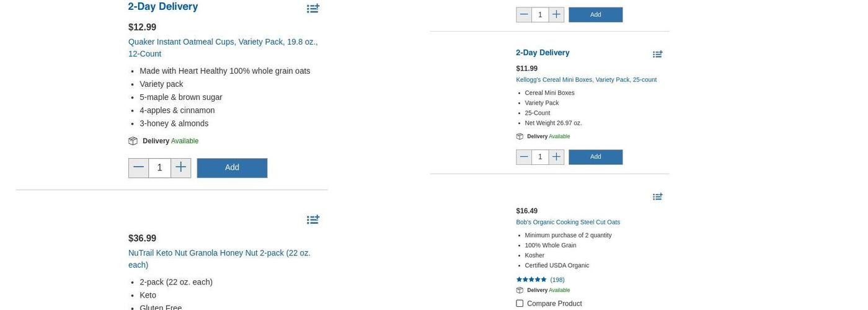The image size is (868, 310).
Task: Click the Quaker Oatmeal quantity input field
Action: 160,168
